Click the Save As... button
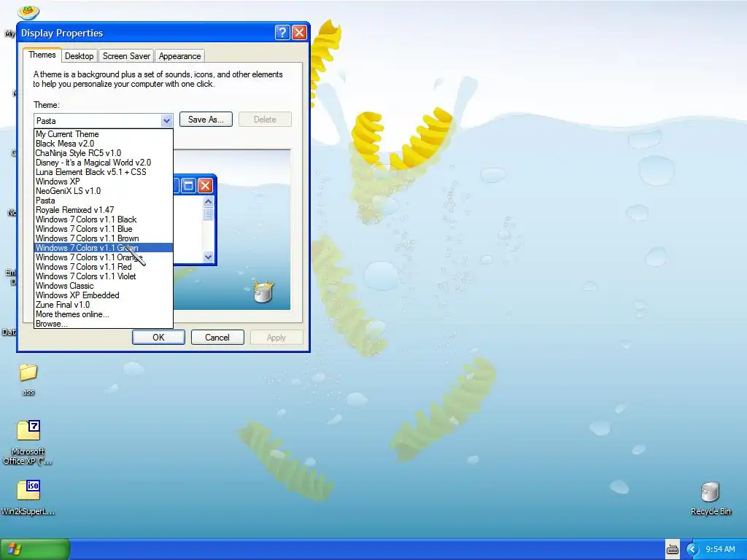Viewport: 747px width, 560px height. [206, 120]
